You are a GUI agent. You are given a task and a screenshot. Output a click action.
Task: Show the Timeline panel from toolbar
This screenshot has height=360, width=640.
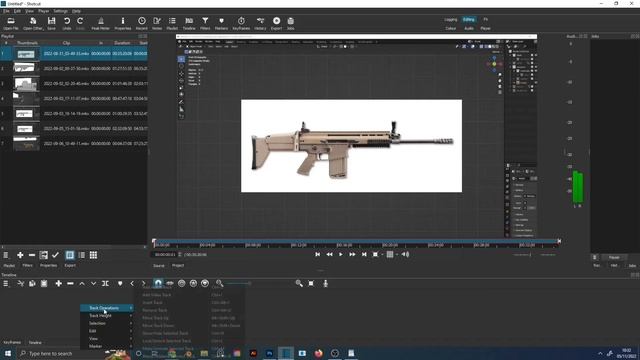[x=189, y=23]
